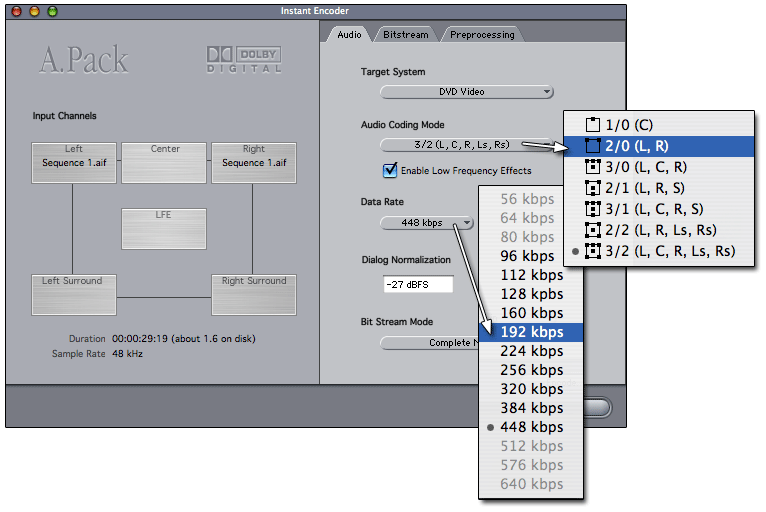
Task: Choose 320 kbps data rate
Action: (531, 389)
